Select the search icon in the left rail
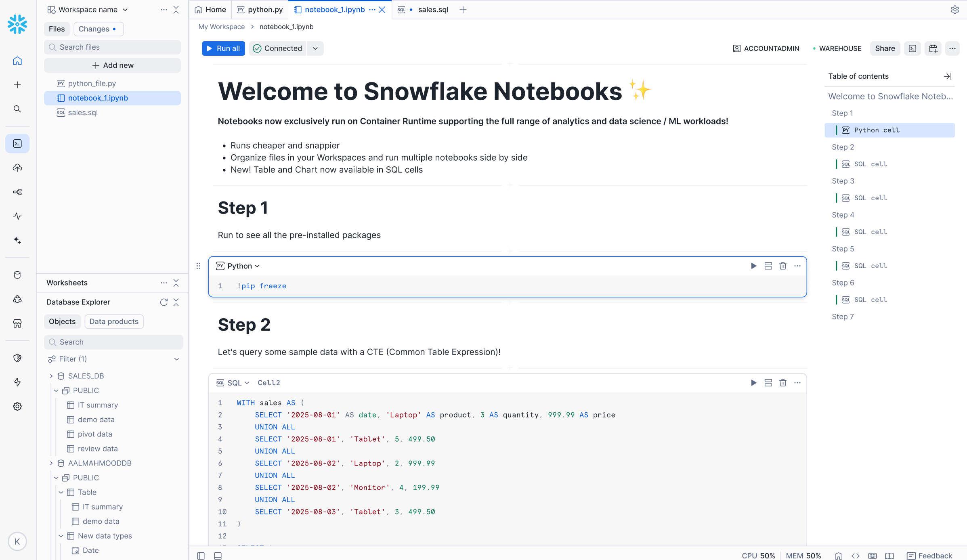Viewport: 967px width, 560px height. coord(17,109)
